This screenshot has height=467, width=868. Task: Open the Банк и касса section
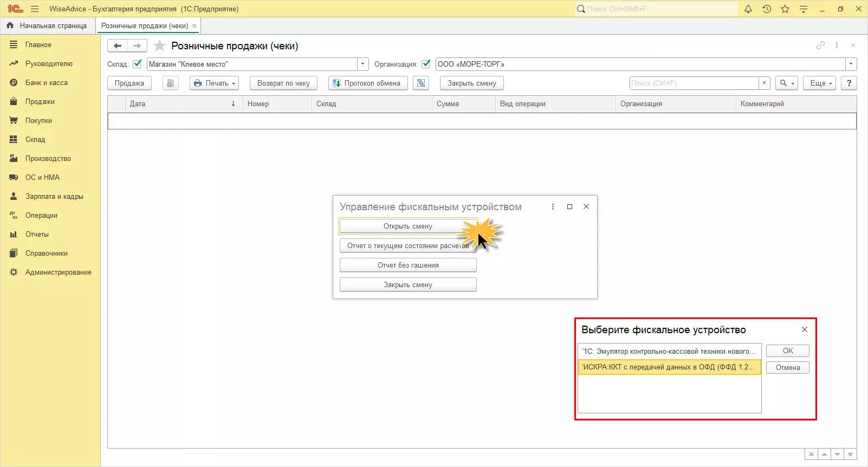click(47, 83)
